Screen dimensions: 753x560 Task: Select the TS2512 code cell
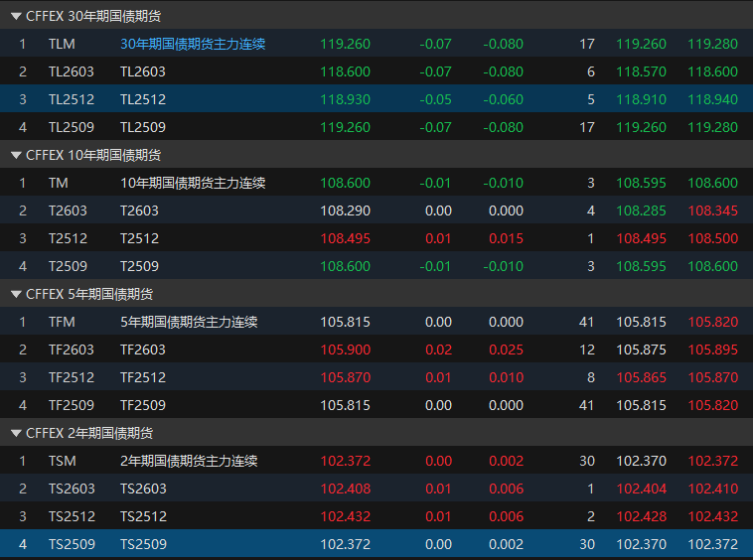(x=72, y=517)
